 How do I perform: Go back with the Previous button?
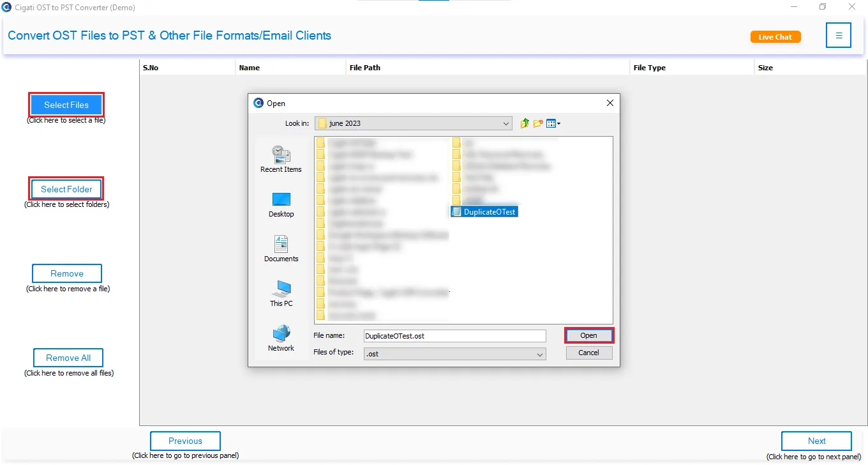185,441
